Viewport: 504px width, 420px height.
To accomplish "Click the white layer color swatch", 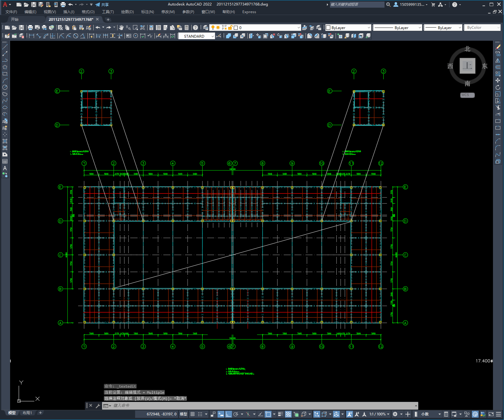I will (x=236, y=28).
